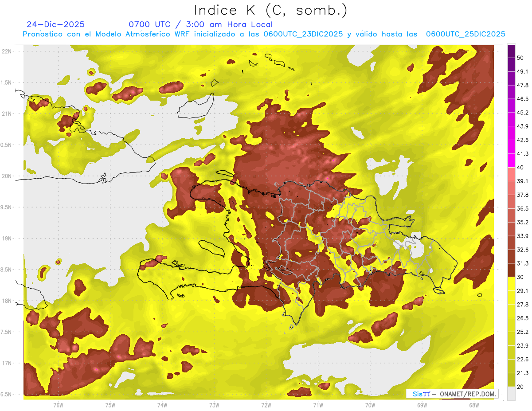Screen dimensions: 532x411
Task: Click the bright yellow colorbar swatch between 30 and 29.1
Action: point(511,284)
